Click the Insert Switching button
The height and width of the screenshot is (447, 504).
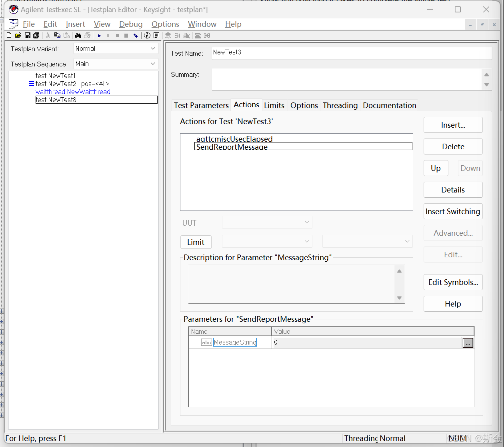(x=453, y=211)
